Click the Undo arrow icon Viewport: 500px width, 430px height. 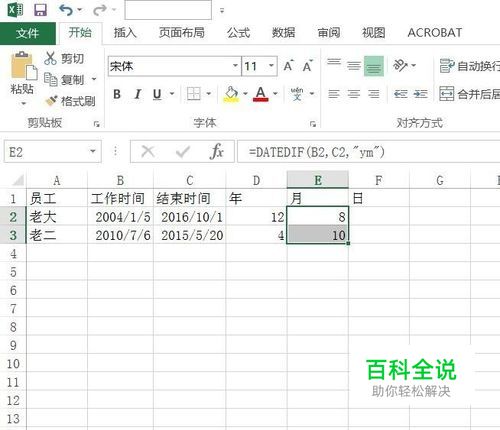65,10
